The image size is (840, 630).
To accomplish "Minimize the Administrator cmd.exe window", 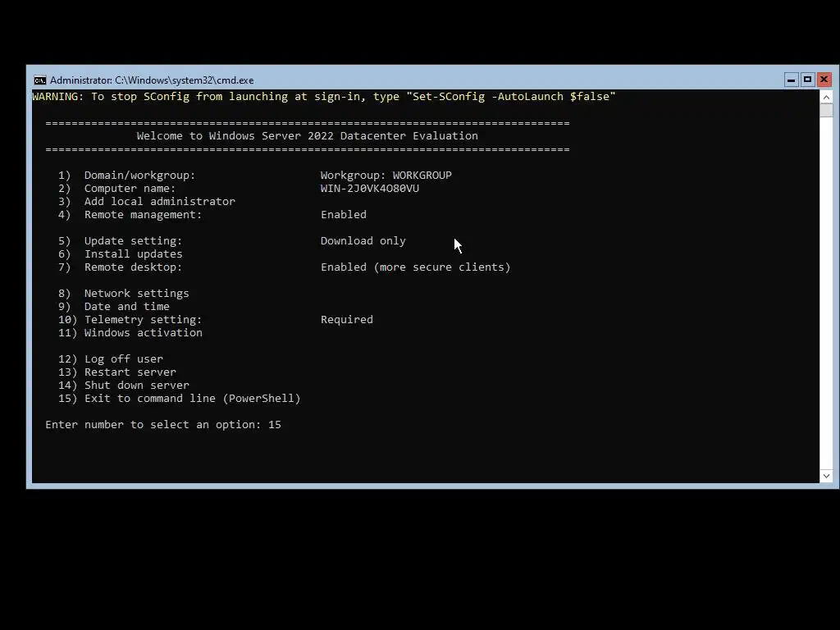I will (791, 80).
